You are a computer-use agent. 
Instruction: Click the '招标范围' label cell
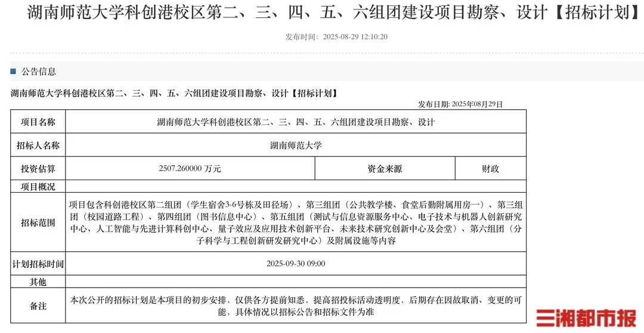click(38, 223)
